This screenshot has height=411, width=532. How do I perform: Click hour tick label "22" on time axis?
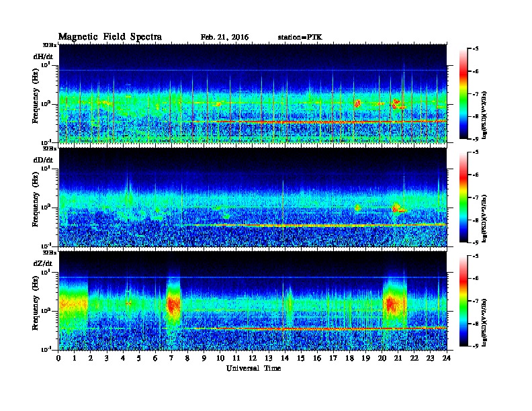pos(414,358)
